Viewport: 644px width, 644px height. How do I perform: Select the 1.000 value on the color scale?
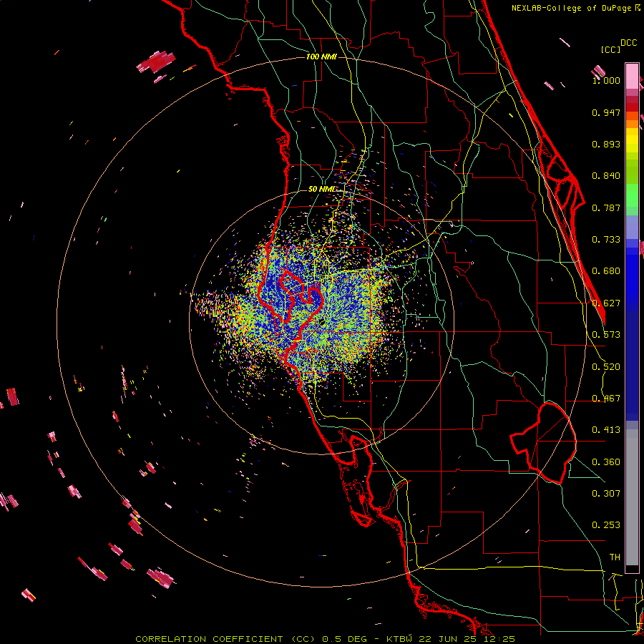point(606,80)
